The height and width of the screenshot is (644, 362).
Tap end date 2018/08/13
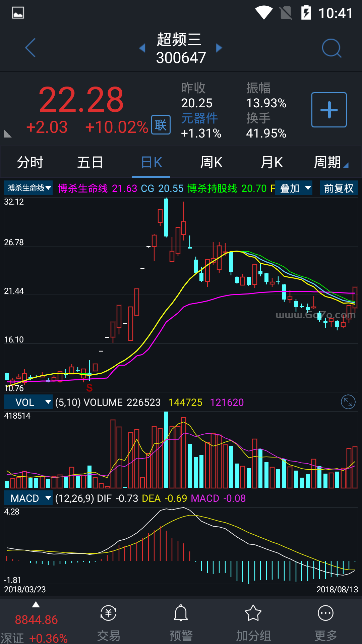337,589
